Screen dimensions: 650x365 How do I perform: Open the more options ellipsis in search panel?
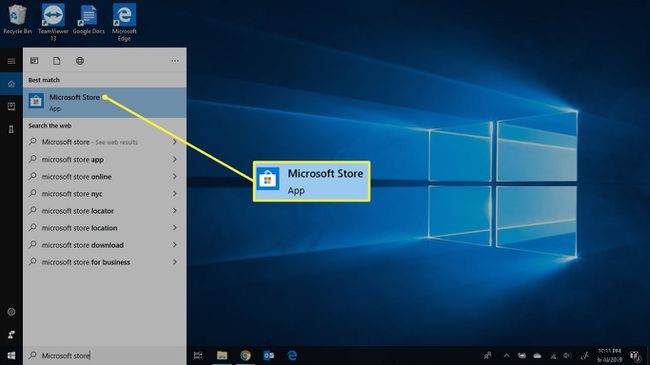point(175,61)
